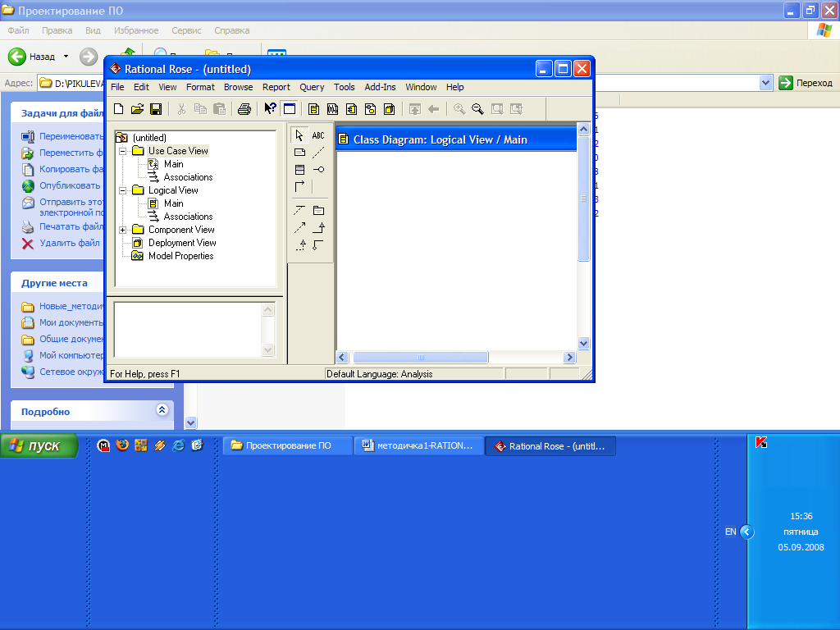Click the diagram's scroll right arrow
Screen dimensions: 840x630
[569, 358]
